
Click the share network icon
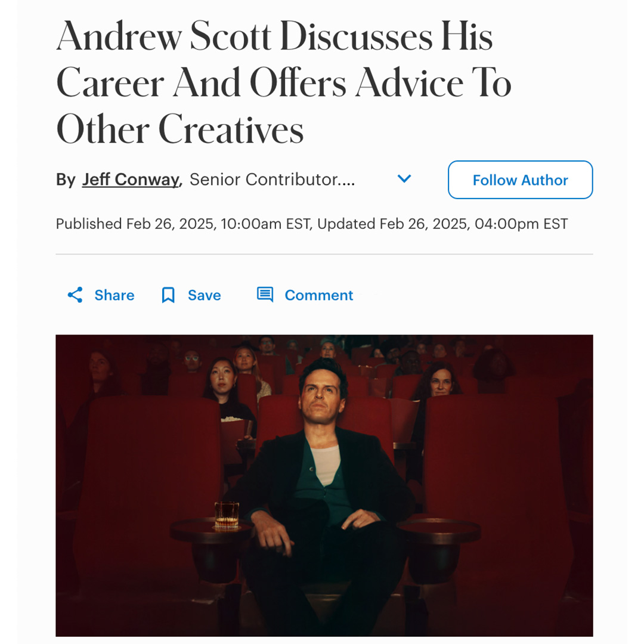click(x=75, y=295)
